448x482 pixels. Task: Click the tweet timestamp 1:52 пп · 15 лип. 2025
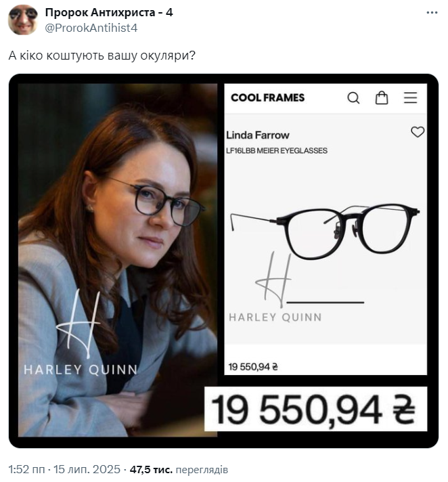point(64,469)
